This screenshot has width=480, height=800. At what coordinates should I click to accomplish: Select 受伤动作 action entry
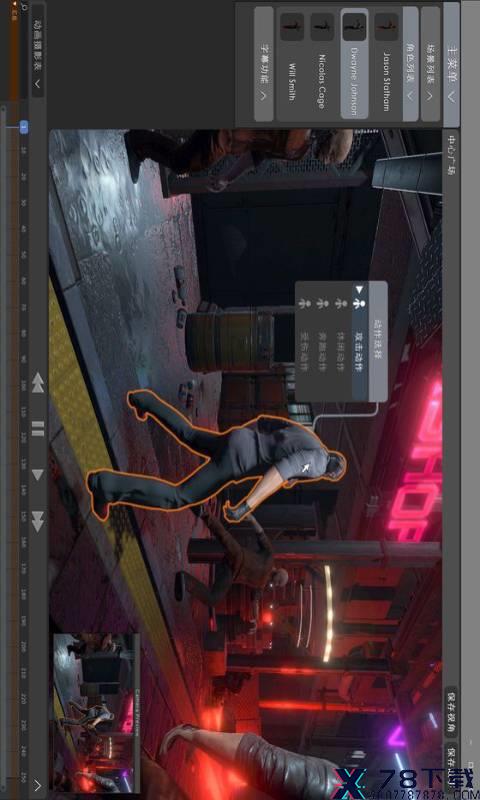click(x=304, y=352)
